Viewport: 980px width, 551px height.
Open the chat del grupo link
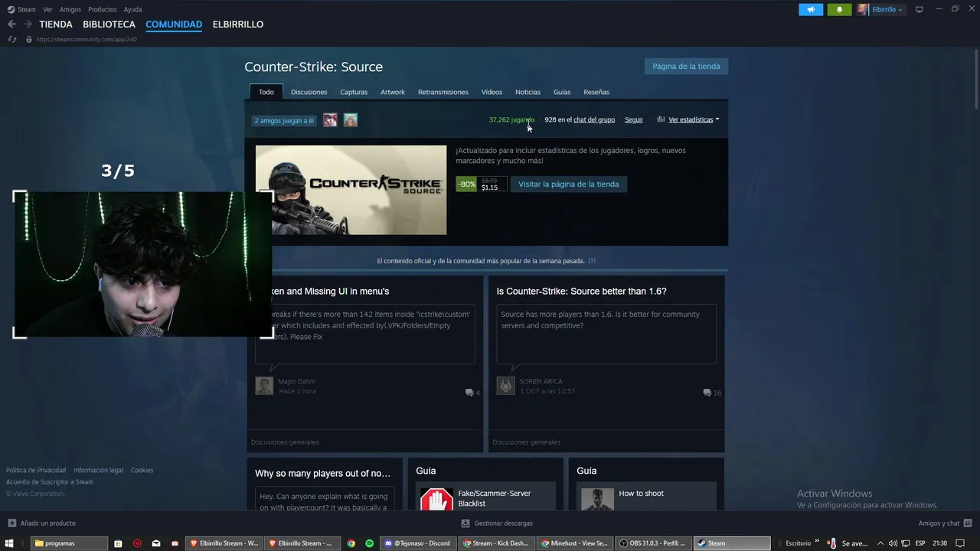(594, 119)
